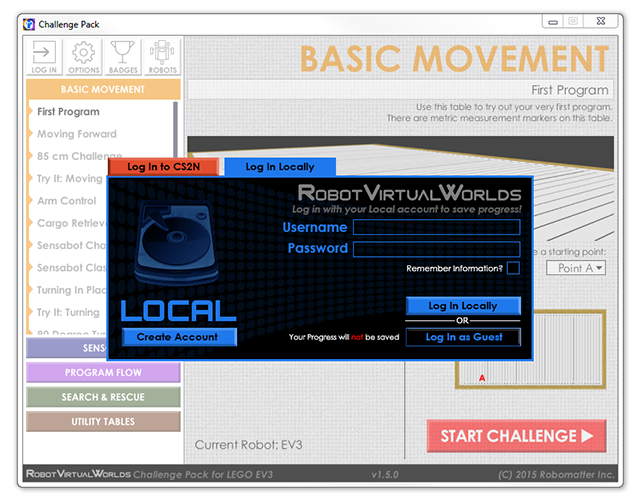Viewport: 640px width, 501px height.
Task: Tick the Remember Information checkbox
Action: (x=513, y=268)
